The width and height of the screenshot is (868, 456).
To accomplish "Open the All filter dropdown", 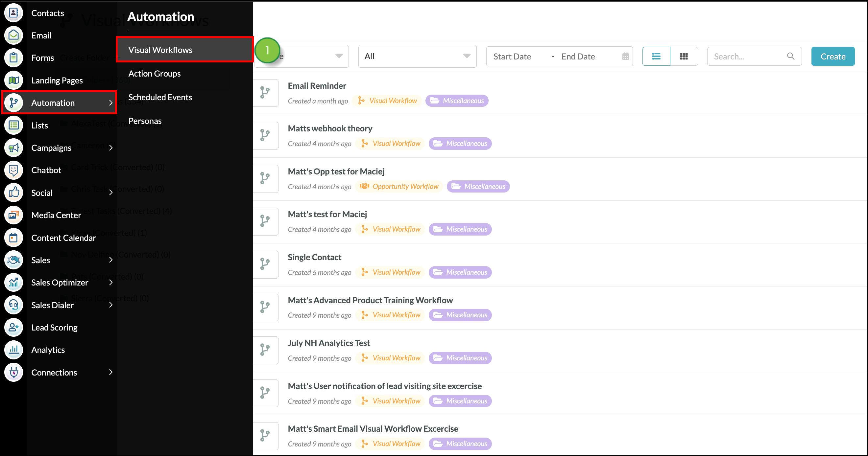I will [x=417, y=56].
